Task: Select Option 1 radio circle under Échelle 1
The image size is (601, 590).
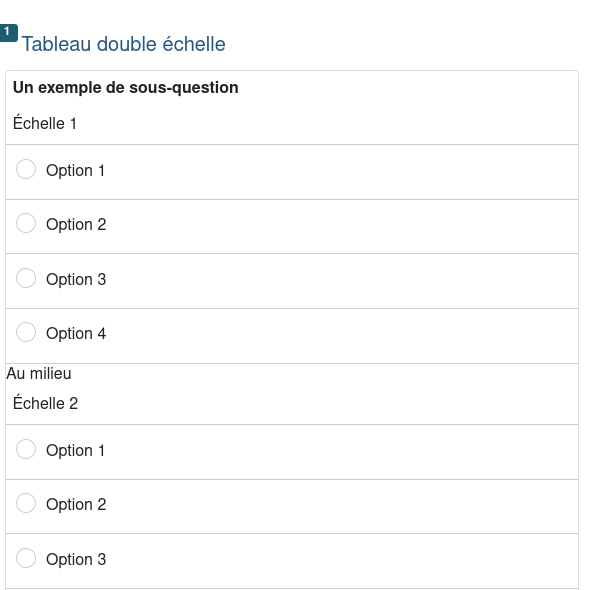Action: [26, 170]
